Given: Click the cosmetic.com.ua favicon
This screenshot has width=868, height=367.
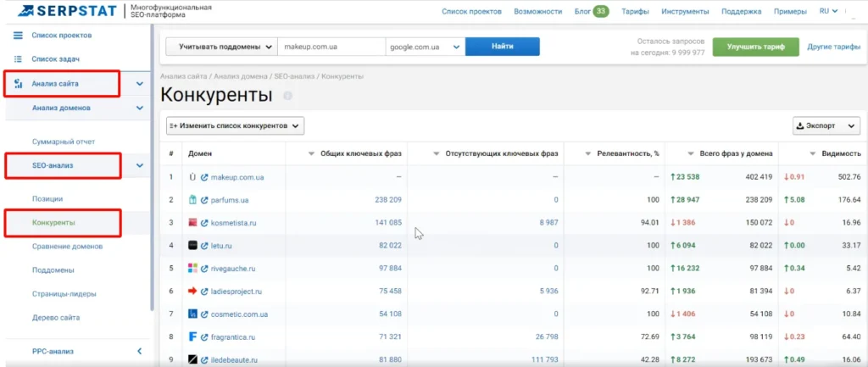Looking at the screenshot, I should pos(192,314).
